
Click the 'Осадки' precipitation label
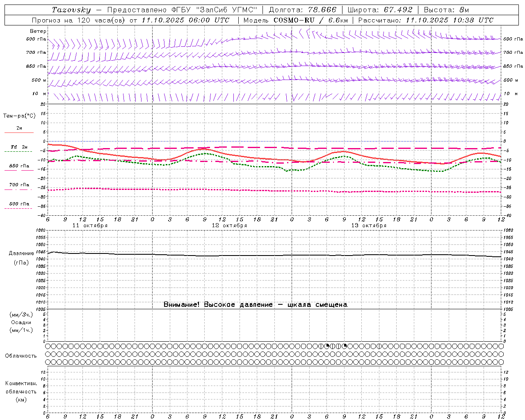21,322
